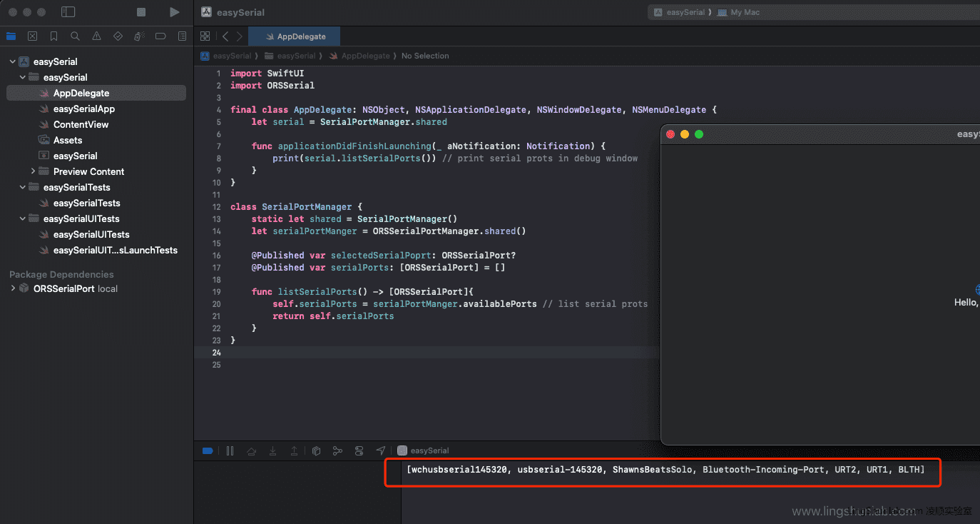Open environment overrides
The height and width of the screenshot is (524, 980).
pos(359,450)
